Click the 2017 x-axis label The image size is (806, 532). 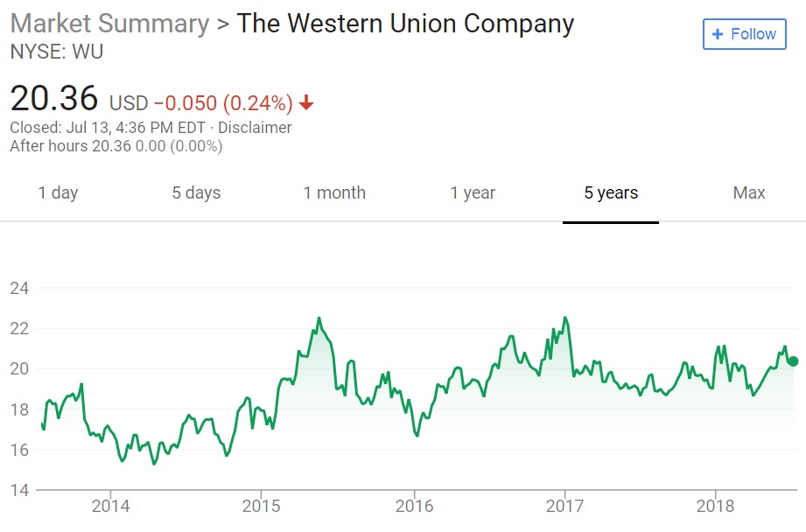pyautogui.click(x=564, y=507)
